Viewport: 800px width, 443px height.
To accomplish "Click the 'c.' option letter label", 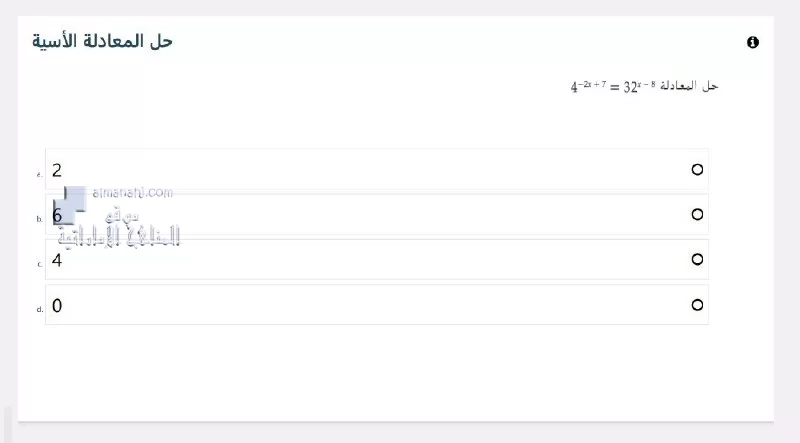I will tap(39, 264).
